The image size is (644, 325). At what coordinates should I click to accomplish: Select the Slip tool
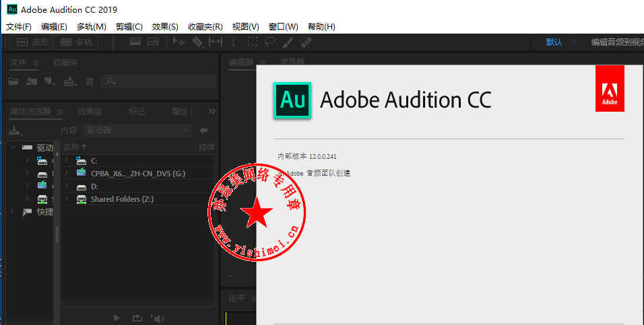point(216,42)
